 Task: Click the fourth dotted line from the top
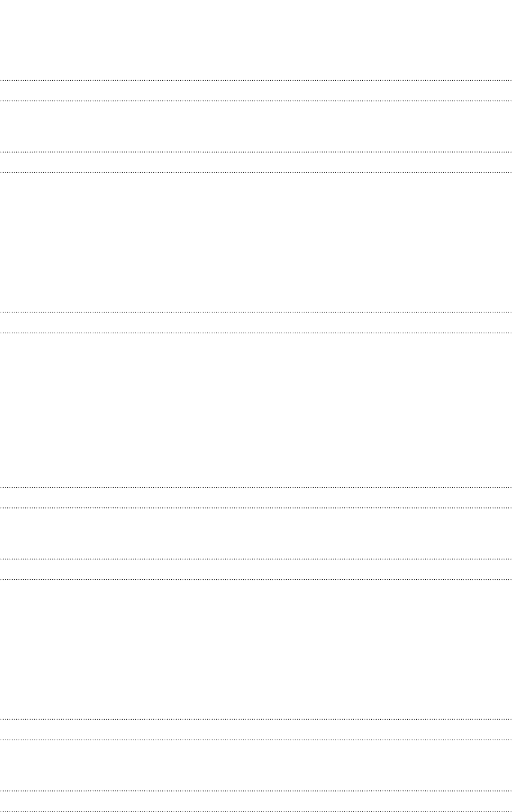[x=256, y=173]
